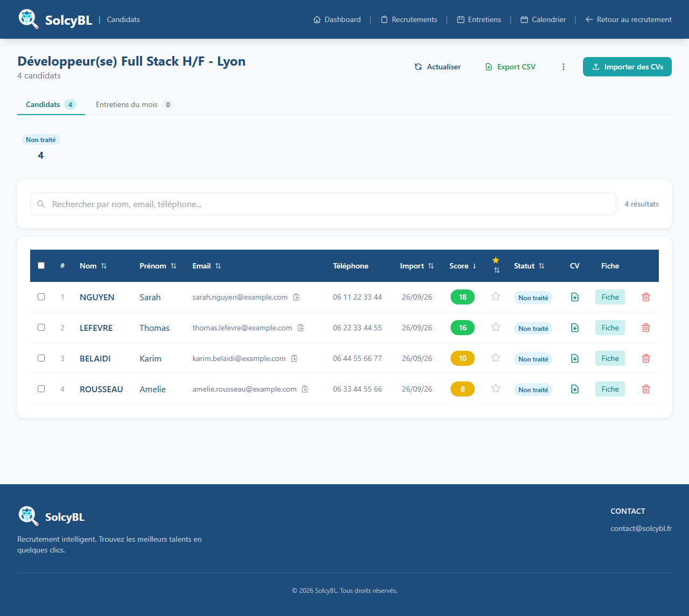Open the three-dot more options menu
The height and width of the screenshot is (616, 689).
pyautogui.click(x=564, y=67)
